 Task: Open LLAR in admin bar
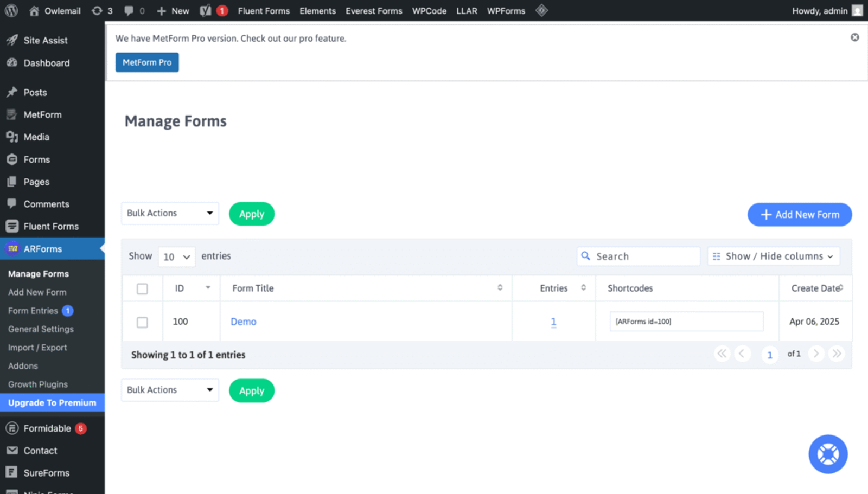pyautogui.click(x=467, y=11)
